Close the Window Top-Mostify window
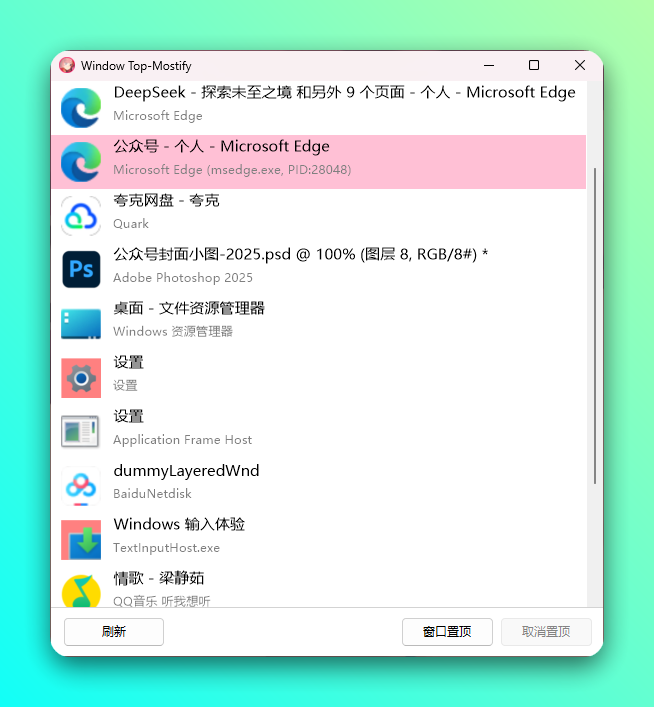The width and height of the screenshot is (654, 707). click(580, 65)
